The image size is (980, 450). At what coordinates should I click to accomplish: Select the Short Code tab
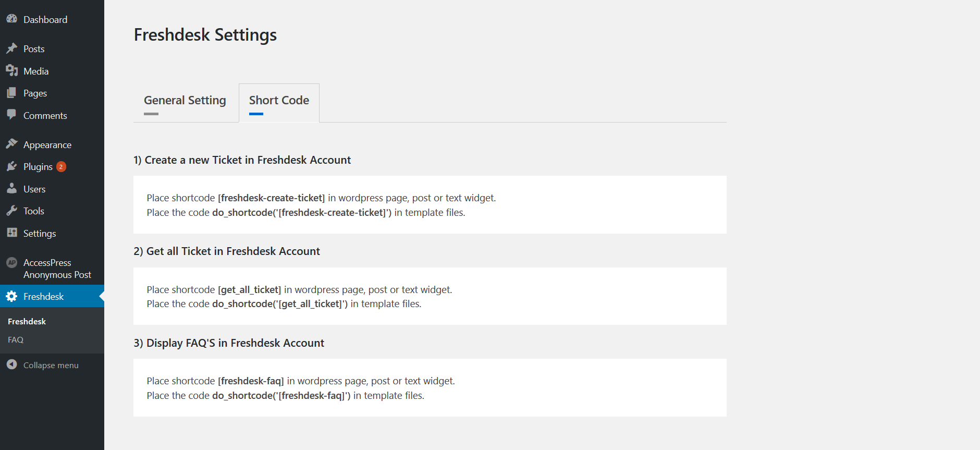279,101
